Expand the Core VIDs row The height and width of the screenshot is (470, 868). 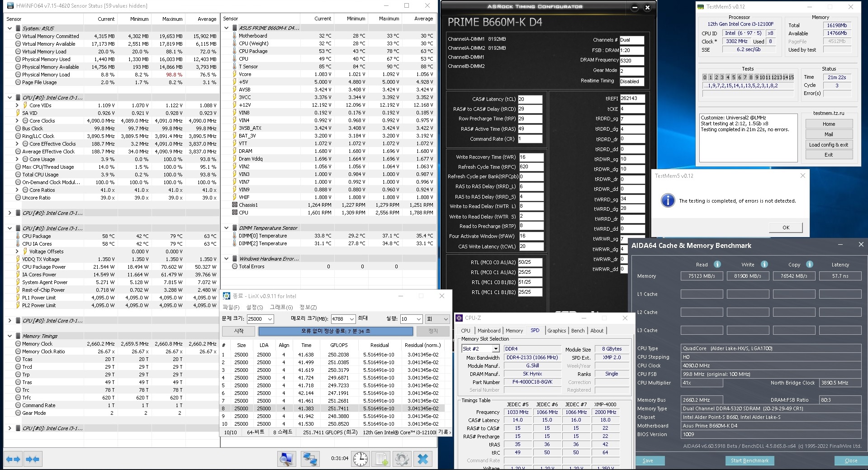17,105
